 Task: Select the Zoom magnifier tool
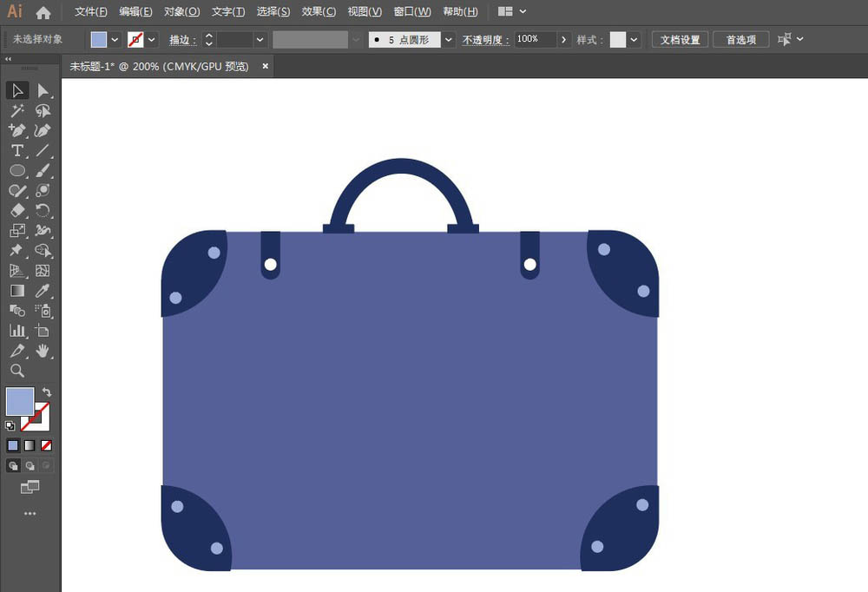[x=17, y=371]
